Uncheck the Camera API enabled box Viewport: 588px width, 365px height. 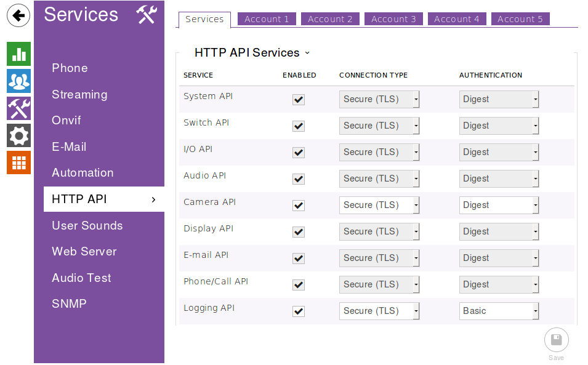click(299, 206)
